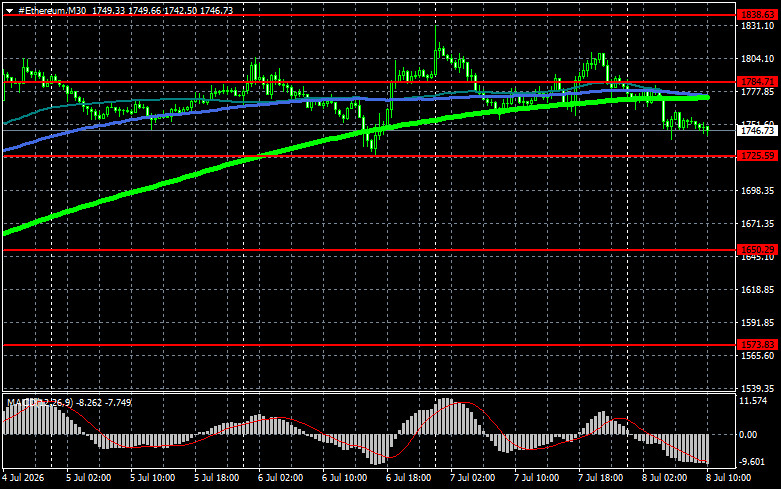Click the 1838.63 red price level label

(x=757, y=15)
